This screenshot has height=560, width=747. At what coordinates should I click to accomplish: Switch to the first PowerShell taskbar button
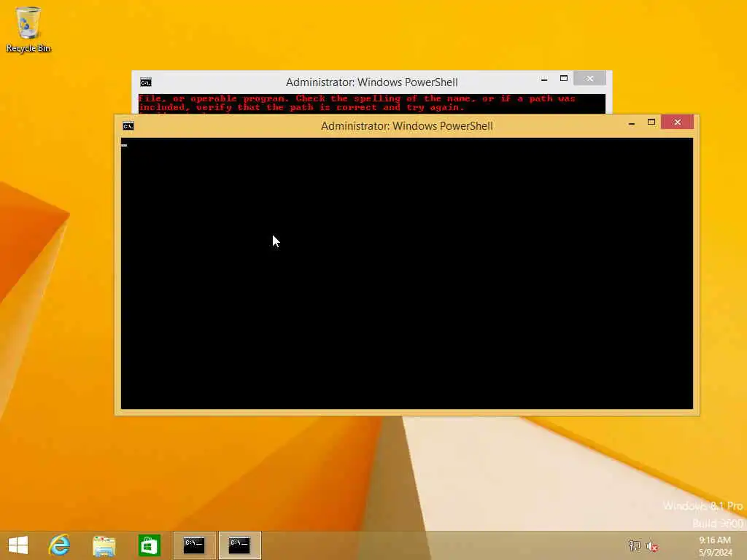(194, 545)
